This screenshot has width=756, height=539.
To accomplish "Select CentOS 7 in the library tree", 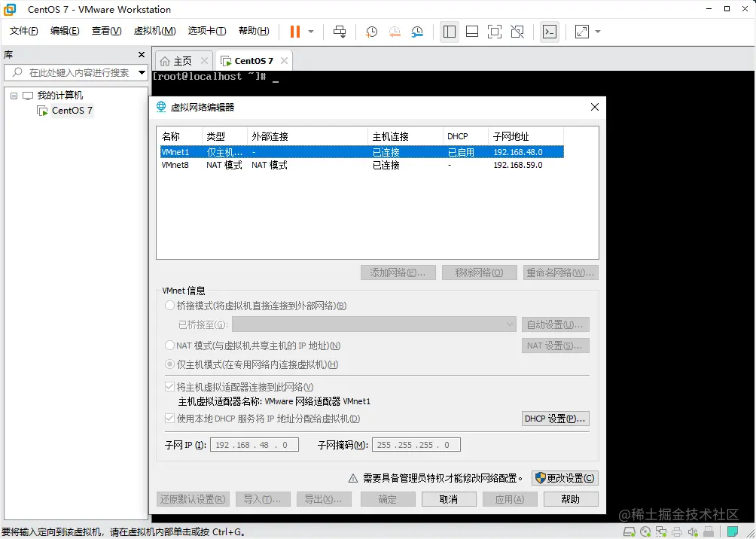I will pos(72,111).
